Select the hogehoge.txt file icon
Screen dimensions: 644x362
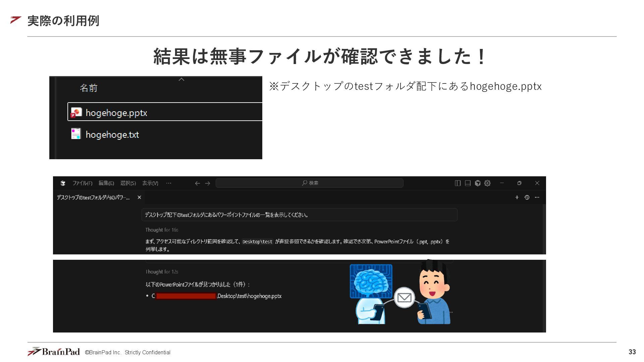[x=76, y=134]
